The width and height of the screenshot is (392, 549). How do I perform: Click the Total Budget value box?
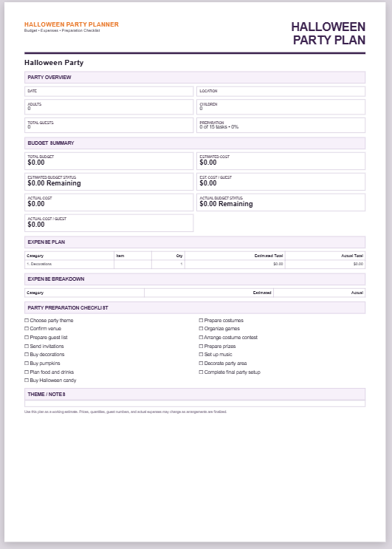109,161
